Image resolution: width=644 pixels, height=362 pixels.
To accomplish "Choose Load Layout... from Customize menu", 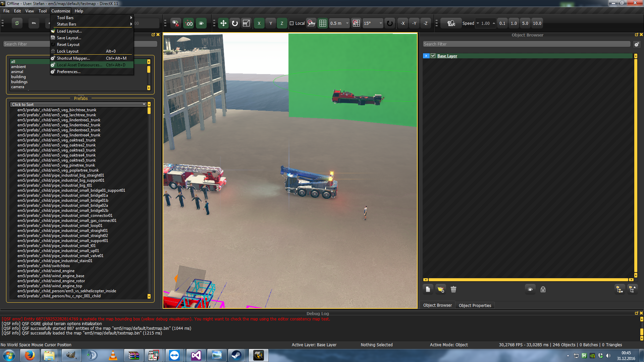I will click(92, 31).
